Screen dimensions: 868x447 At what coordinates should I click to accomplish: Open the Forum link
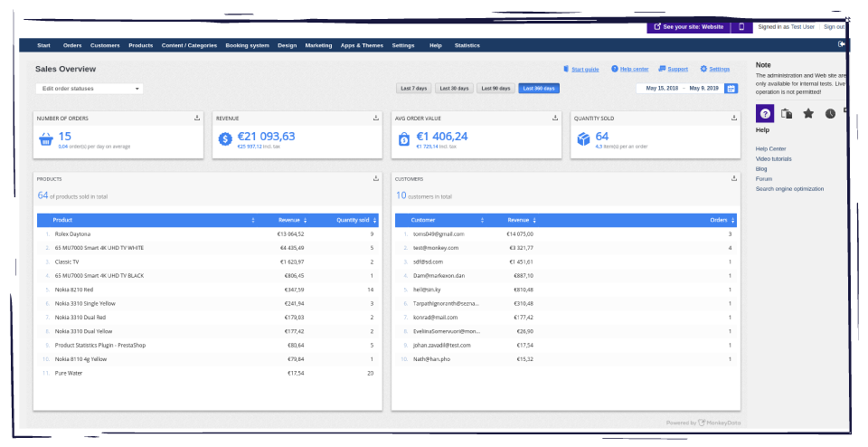(x=763, y=179)
